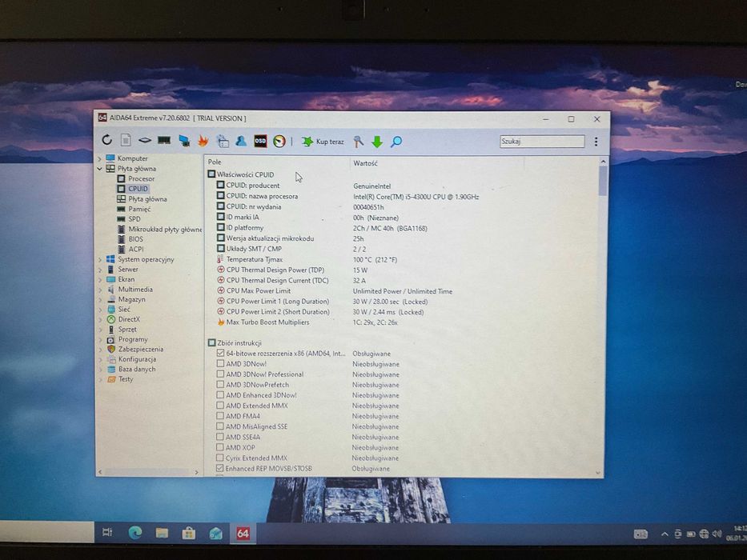Click the blue user toolbar icon
747x560 pixels.
[x=241, y=141]
